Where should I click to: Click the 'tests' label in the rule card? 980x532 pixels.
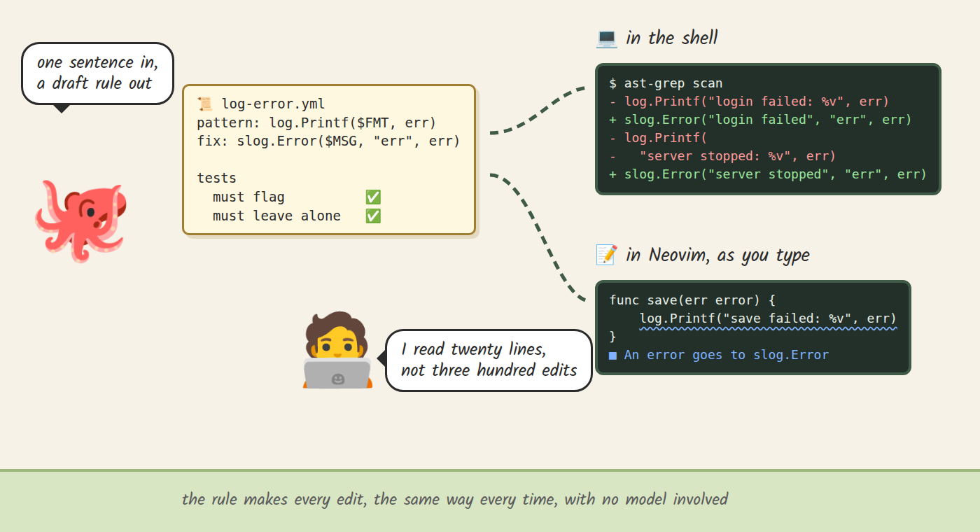pyautogui.click(x=217, y=178)
